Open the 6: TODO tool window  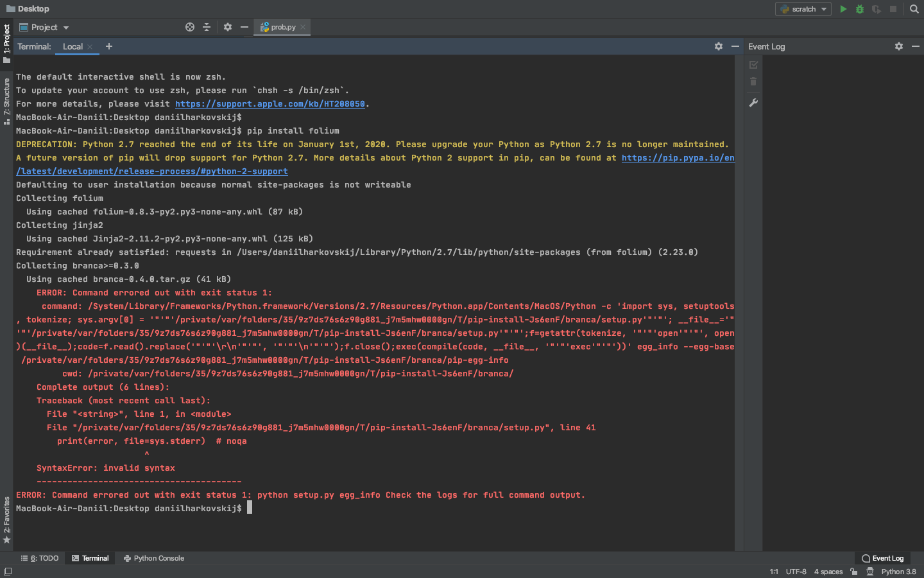coord(40,558)
